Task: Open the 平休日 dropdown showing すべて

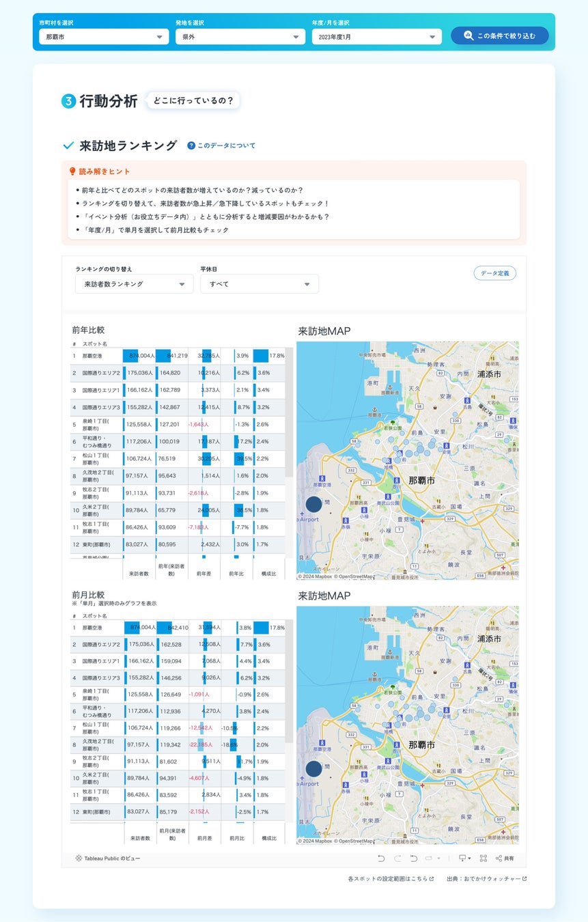Action: click(260, 284)
